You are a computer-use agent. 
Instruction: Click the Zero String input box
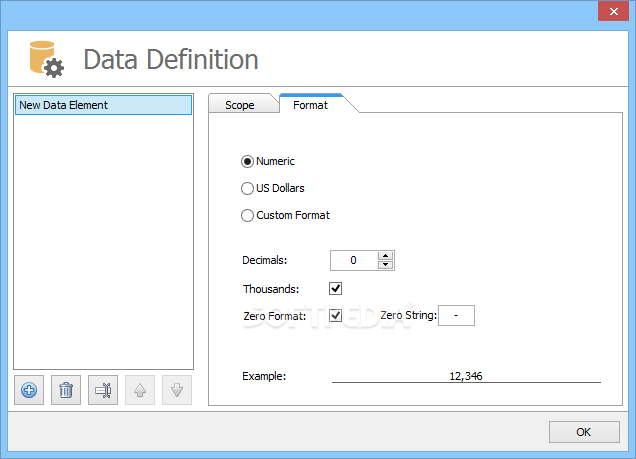(x=456, y=315)
